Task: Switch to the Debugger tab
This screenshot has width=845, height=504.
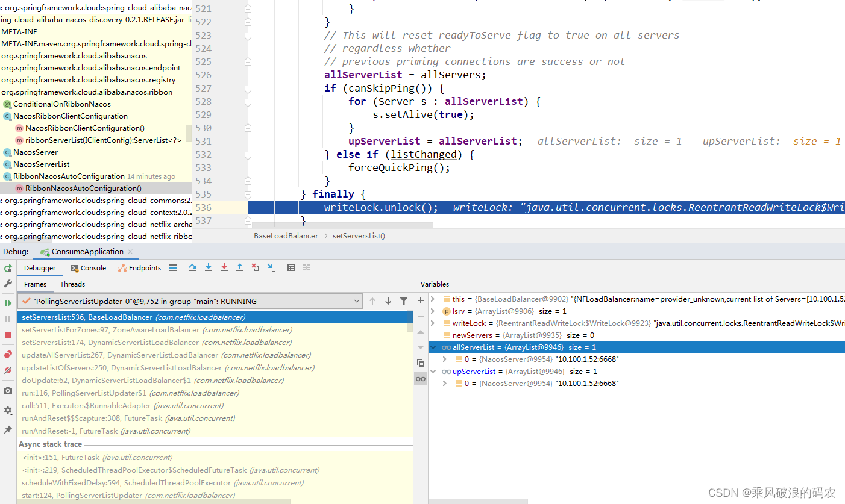Action: pyautogui.click(x=40, y=268)
